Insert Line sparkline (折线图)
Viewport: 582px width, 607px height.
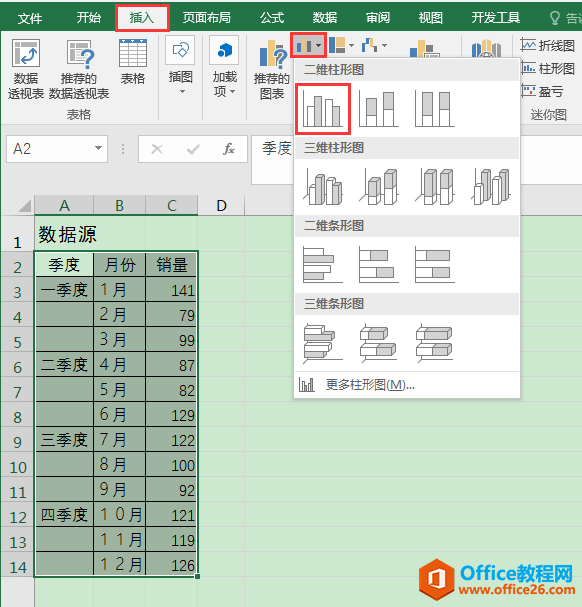(x=548, y=46)
